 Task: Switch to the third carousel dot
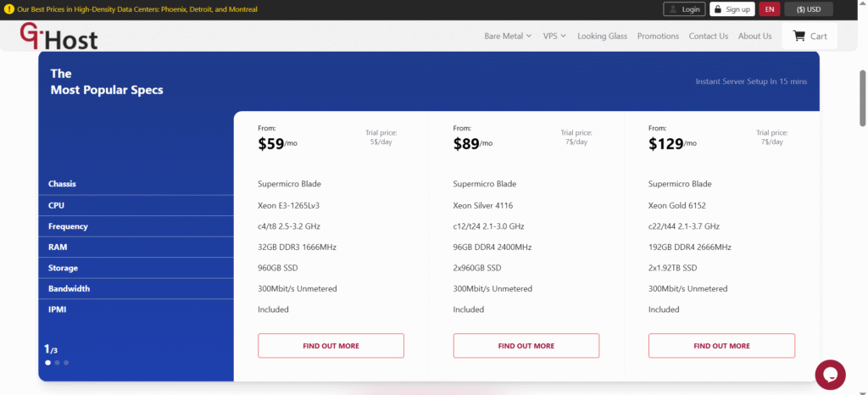tap(66, 363)
